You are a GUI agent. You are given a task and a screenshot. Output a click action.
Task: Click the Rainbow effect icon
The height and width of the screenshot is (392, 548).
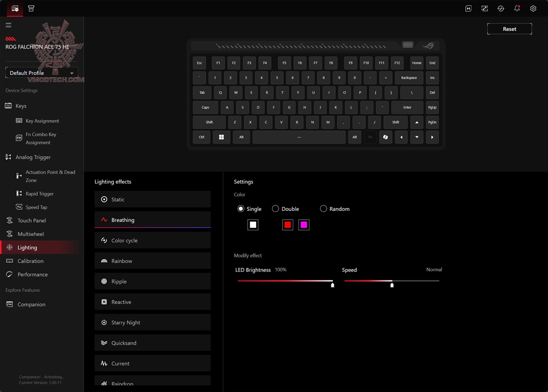(x=104, y=261)
